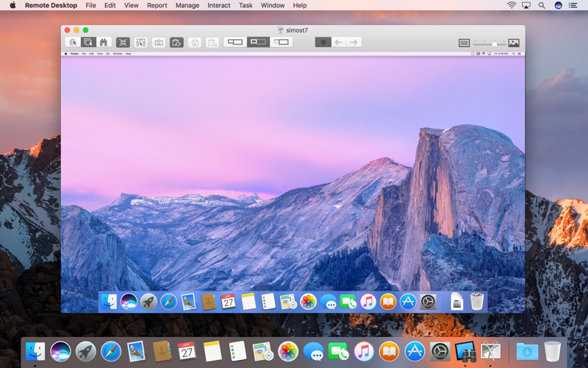Open Spotlight search in the menu bar
The height and width of the screenshot is (368, 588).
[542, 5]
